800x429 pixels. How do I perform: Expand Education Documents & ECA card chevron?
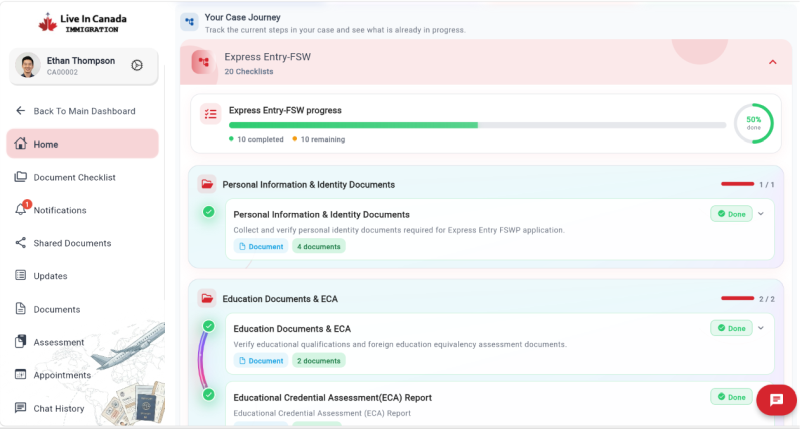tap(761, 328)
